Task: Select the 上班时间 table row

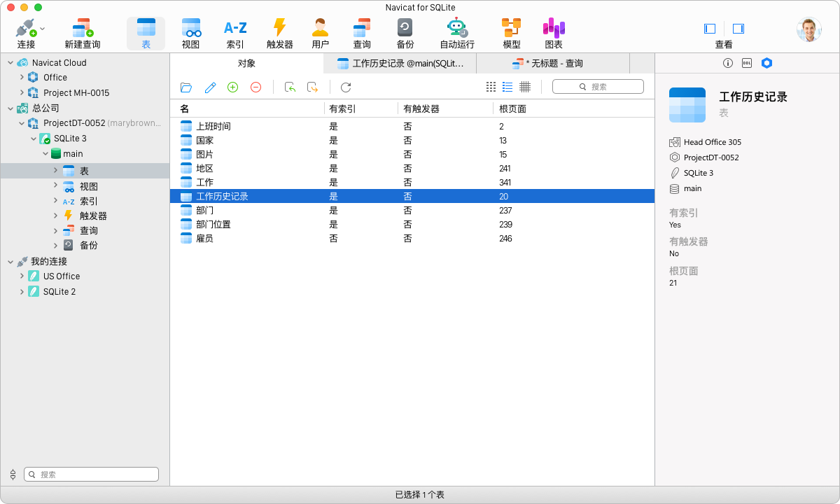Action: (412, 126)
